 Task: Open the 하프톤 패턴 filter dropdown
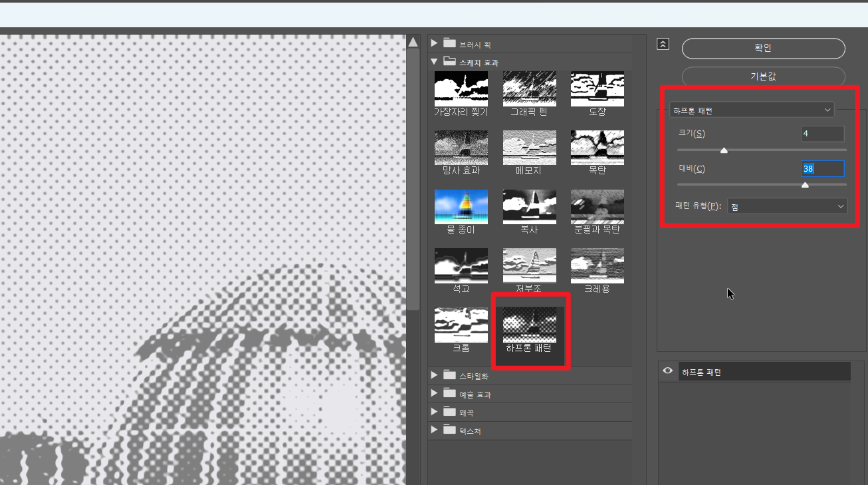pyautogui.click(x=751, y=110)
